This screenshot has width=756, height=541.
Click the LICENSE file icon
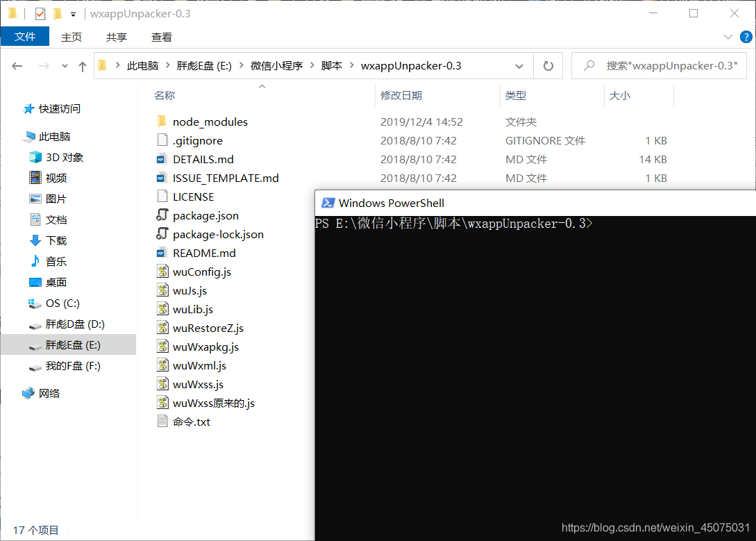click(x=162, y=197)
